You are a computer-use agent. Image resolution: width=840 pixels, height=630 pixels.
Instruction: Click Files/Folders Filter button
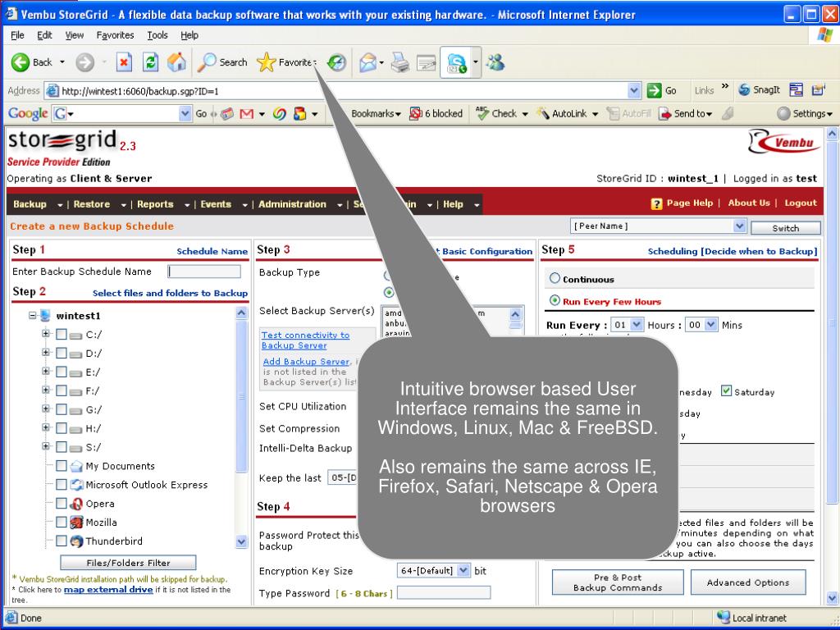pyautogui.click(x=128, y=563)
